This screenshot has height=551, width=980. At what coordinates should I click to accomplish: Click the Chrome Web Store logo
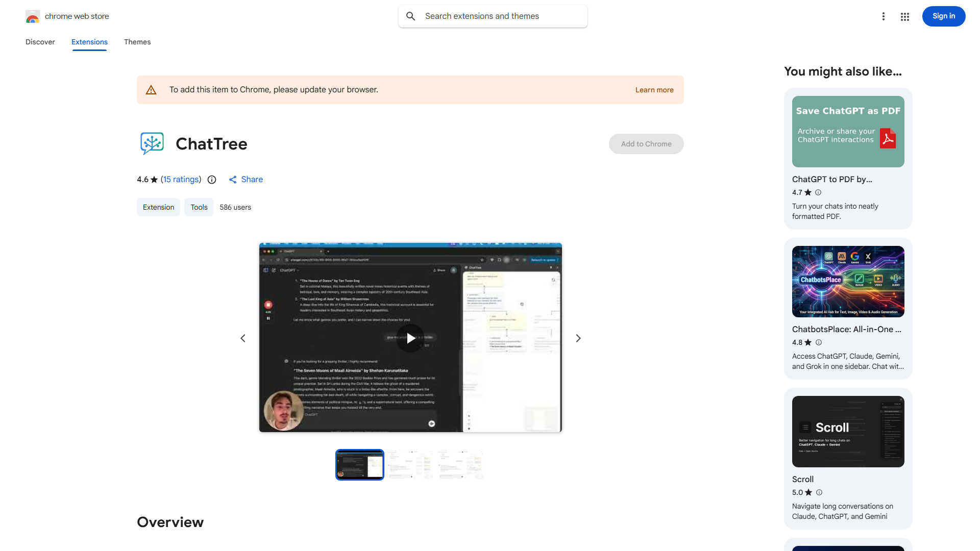click(x=33, y=16)
